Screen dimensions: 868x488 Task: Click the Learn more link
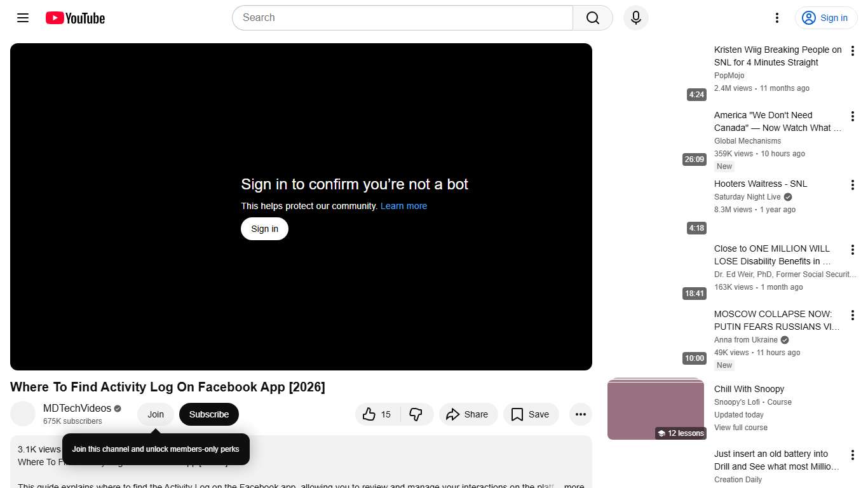point(403,206)
